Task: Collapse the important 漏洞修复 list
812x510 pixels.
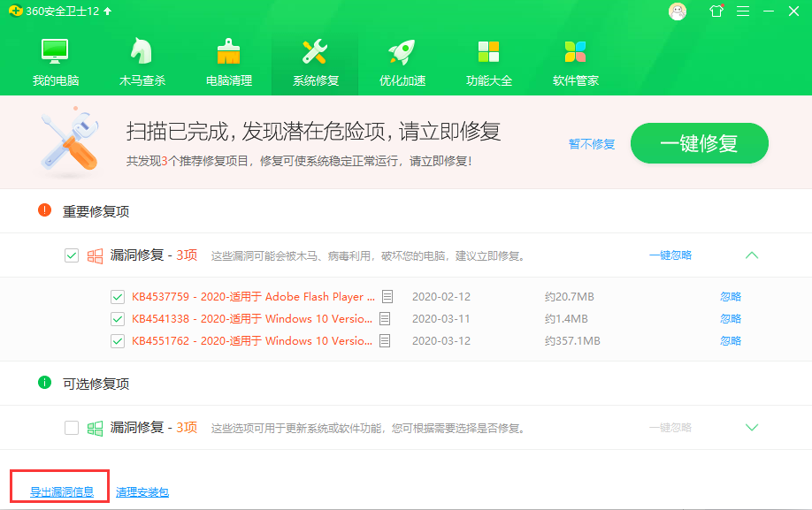Action: (752, 255)
